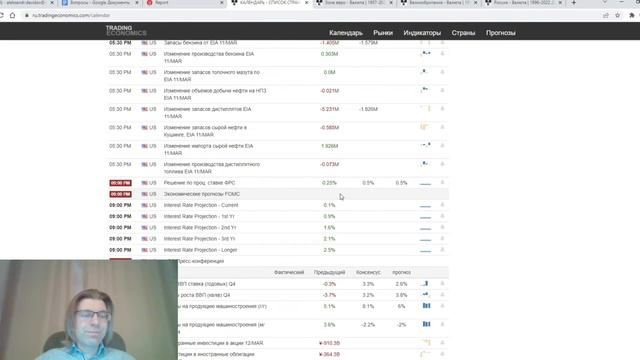Open Пресс-конференция event link

pos(200,261)
